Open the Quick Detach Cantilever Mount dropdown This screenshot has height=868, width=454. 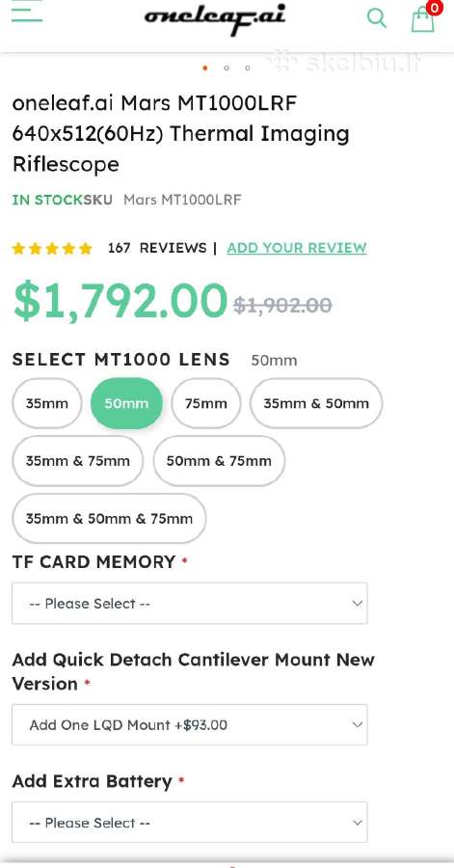[190, 724]
